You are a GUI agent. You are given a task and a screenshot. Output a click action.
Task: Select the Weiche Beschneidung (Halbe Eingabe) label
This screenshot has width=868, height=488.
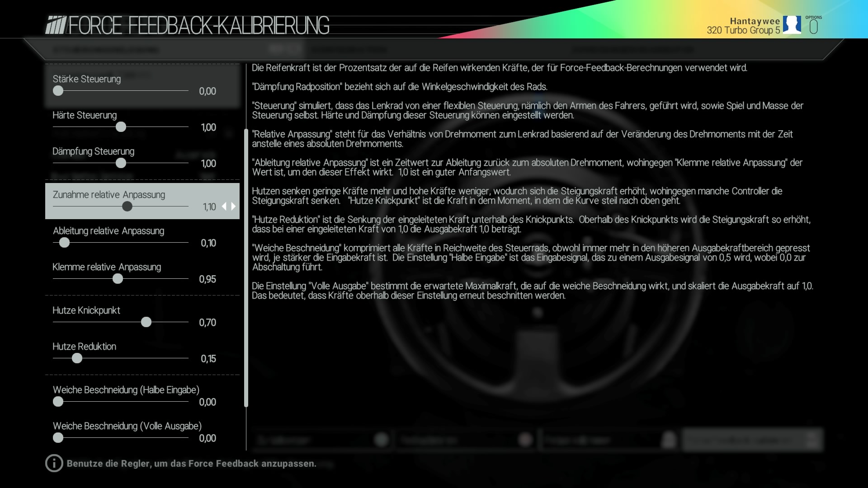pyautogui.click(x=126, y=390)
